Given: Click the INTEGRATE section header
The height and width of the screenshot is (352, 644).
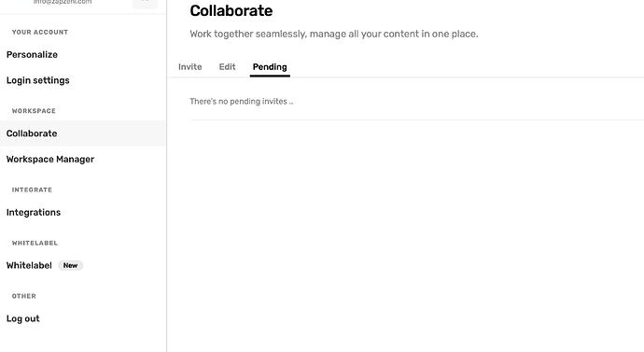Looking at the screenshot, I should point(32,190).
